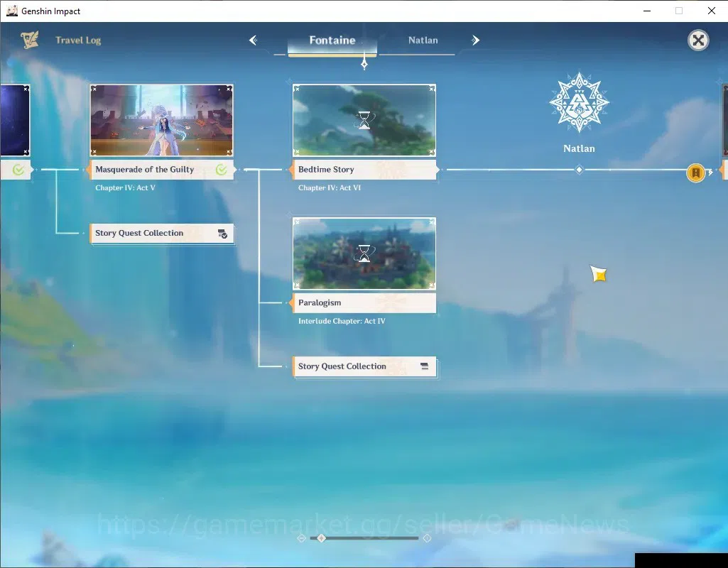Click the completed-list icon on the Masquerade Story Quest Collection

(x=222, y=234)
